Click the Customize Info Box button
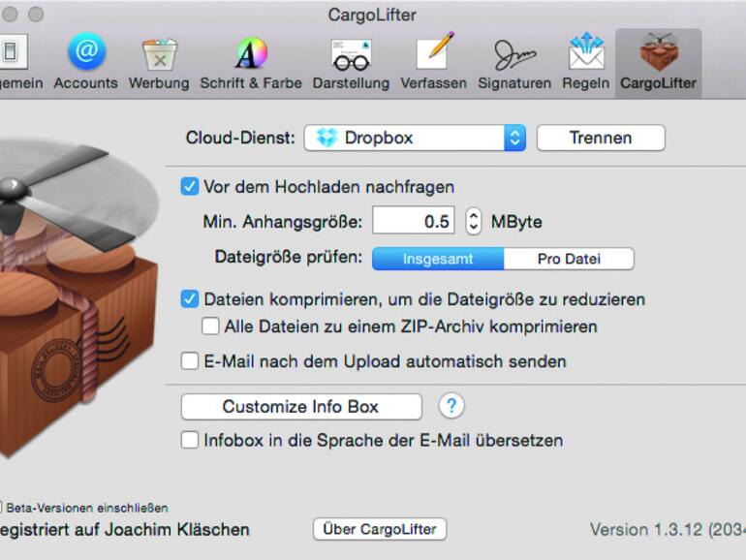 click(x=301, y=407)
